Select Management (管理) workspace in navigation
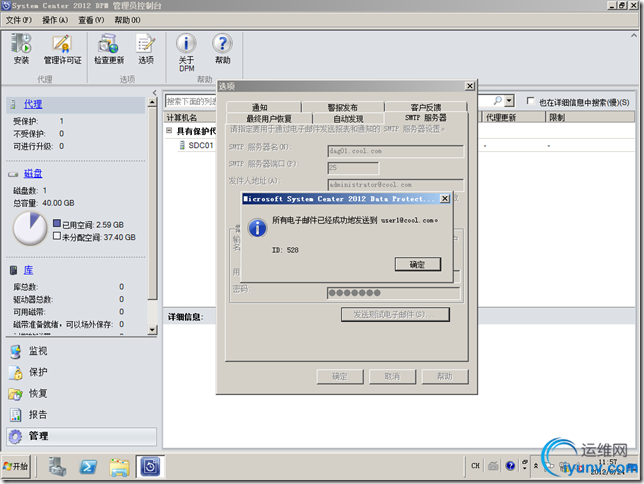This screenshot has width=644, height=484. point(81,436)
